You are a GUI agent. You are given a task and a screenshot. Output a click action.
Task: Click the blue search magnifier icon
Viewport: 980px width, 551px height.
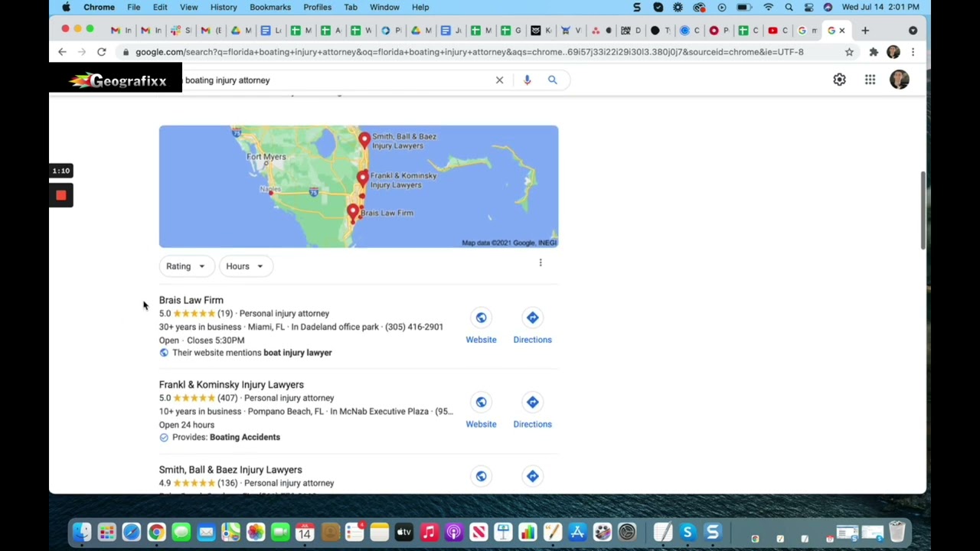(x=552, y=80)
